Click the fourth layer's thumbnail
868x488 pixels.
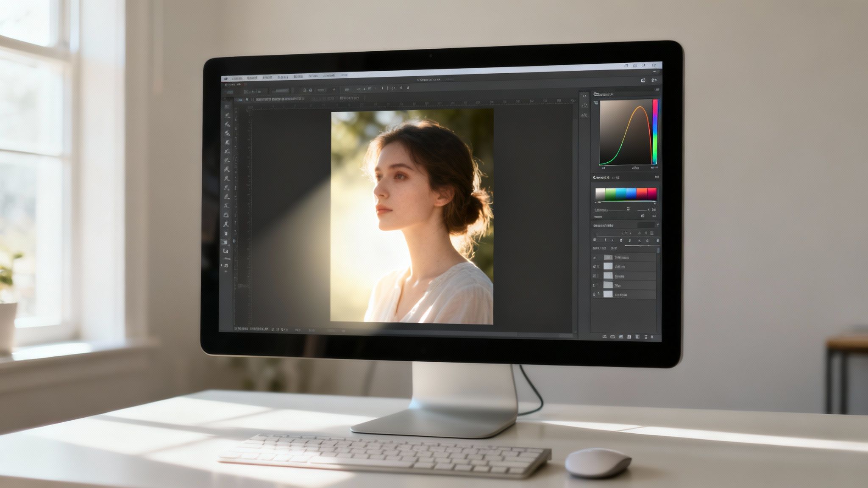[608, 285]
